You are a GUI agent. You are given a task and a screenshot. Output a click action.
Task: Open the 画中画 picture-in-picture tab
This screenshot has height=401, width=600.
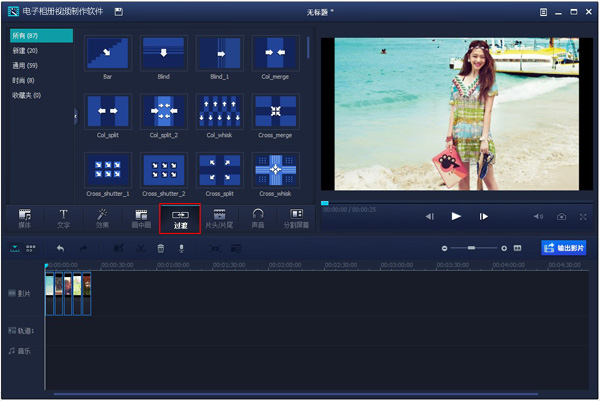pos(141,218)
